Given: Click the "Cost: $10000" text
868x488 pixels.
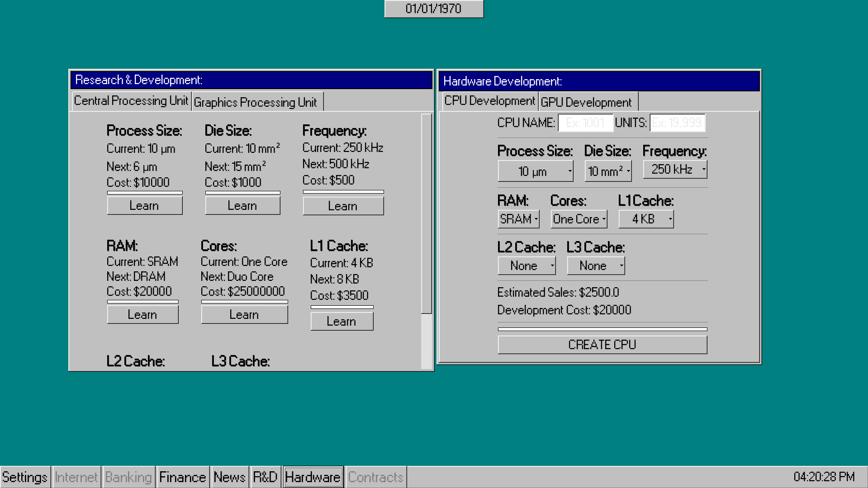Looking at the screenshot, I should (138, 183).
